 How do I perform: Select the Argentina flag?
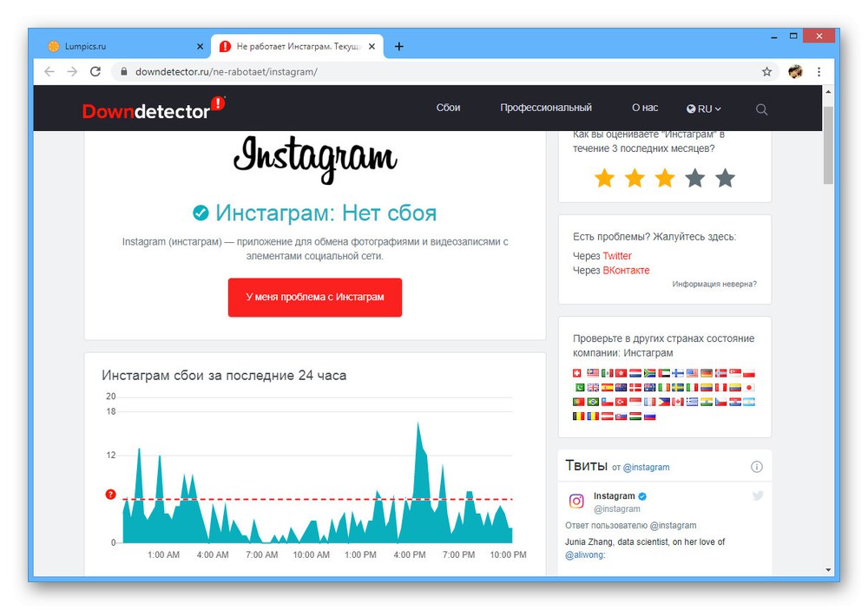[x=749, y=402]
